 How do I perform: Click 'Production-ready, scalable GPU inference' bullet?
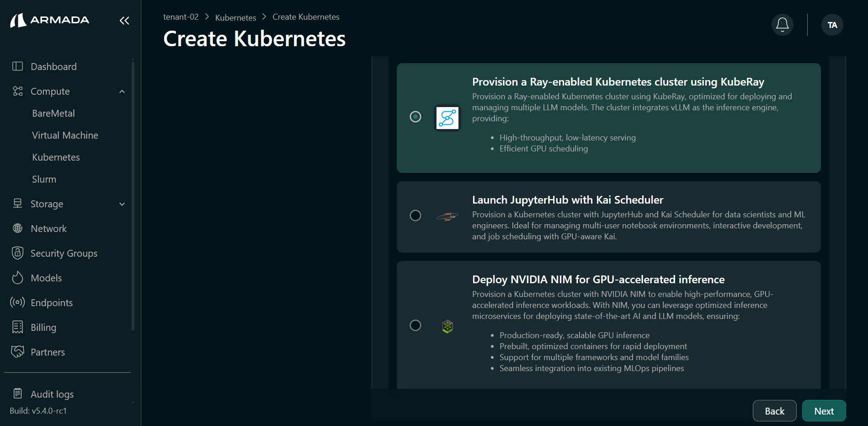pyautogui.click(x=575, y=335)
